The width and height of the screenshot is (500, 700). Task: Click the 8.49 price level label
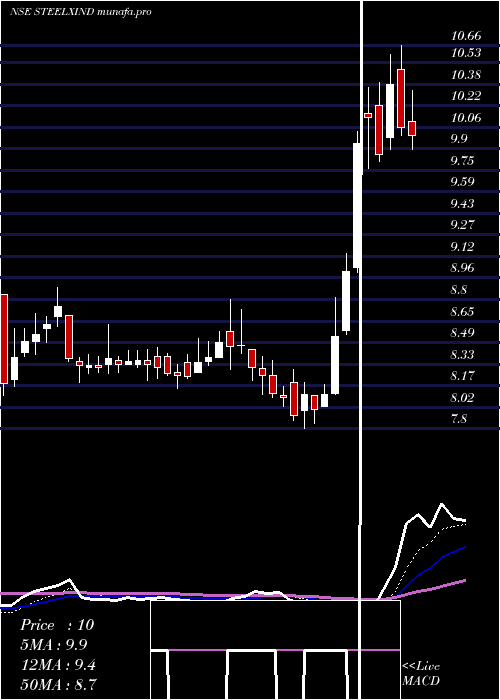(462, 333)
